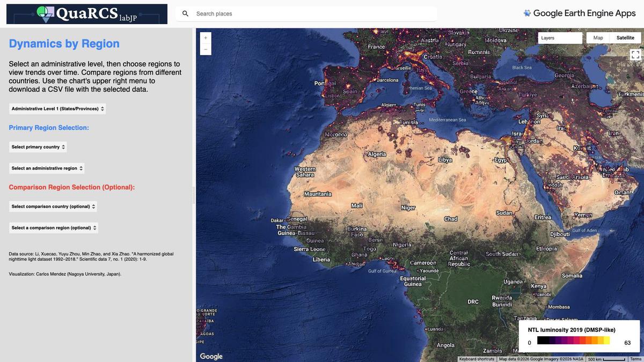Image resolution: width=644 pixels, height=362 pixels.
Task: Toggle fullscreen map view icon
Action: click(635, 55)
